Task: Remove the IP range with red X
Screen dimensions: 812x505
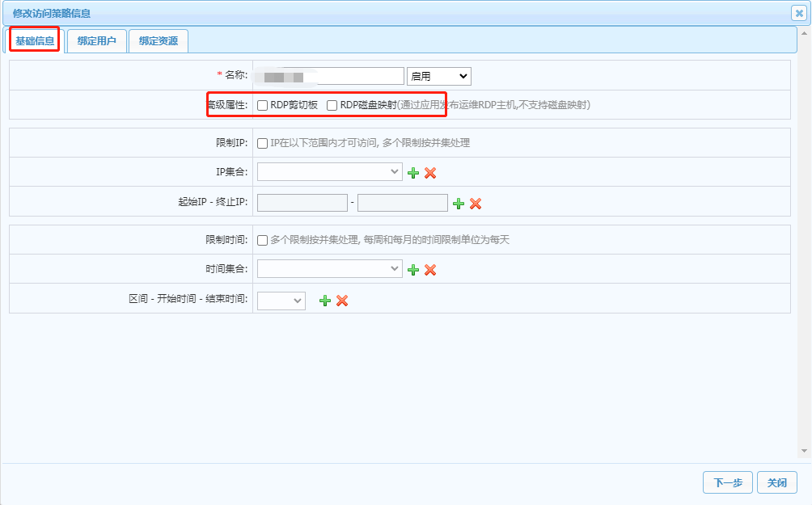Action: [x=476, y=204]
